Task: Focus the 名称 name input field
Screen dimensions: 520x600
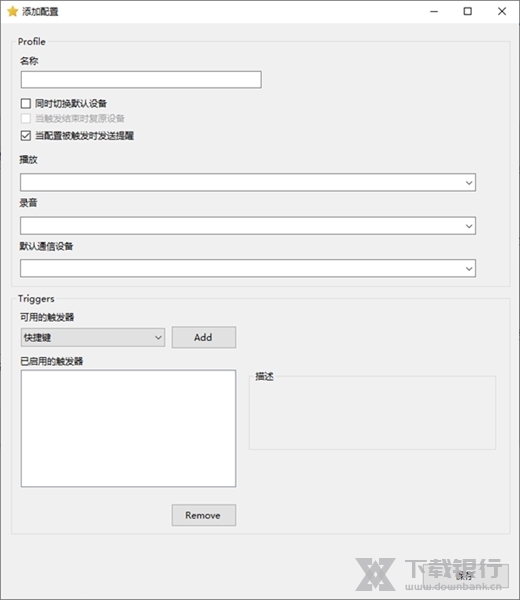Action: 141,80
